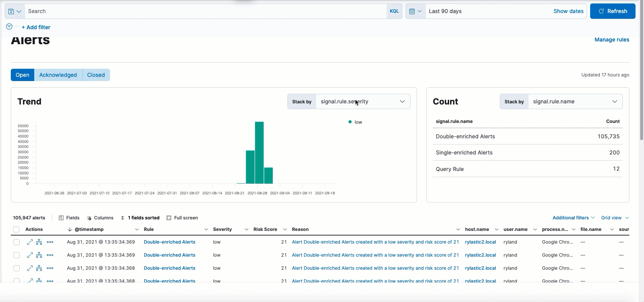Click the calendar quick-select date icon
The width and height of the screenshot is (644, 302).
(415, 12)
